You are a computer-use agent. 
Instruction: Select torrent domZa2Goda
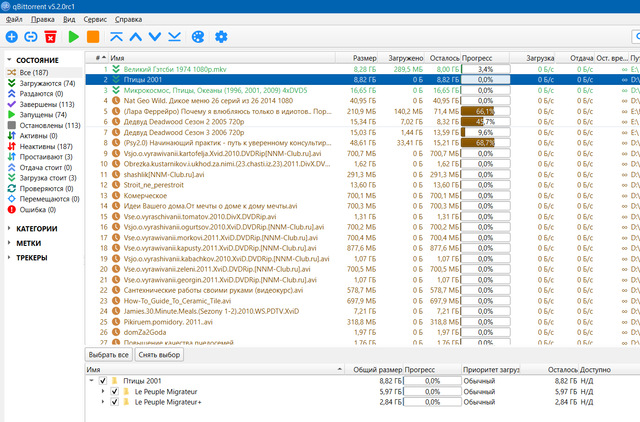145,332
